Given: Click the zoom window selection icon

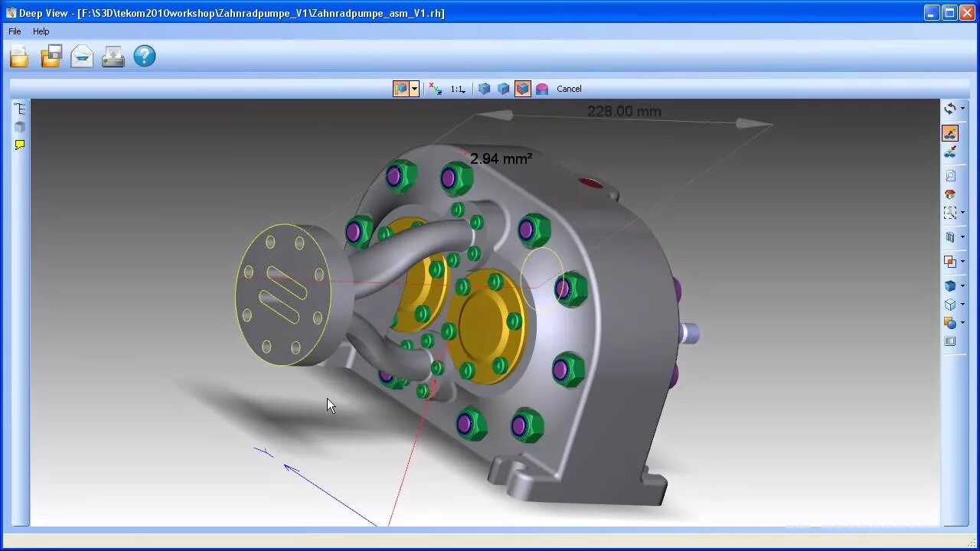Looking at the screenshot, I should tap(950, 213).
